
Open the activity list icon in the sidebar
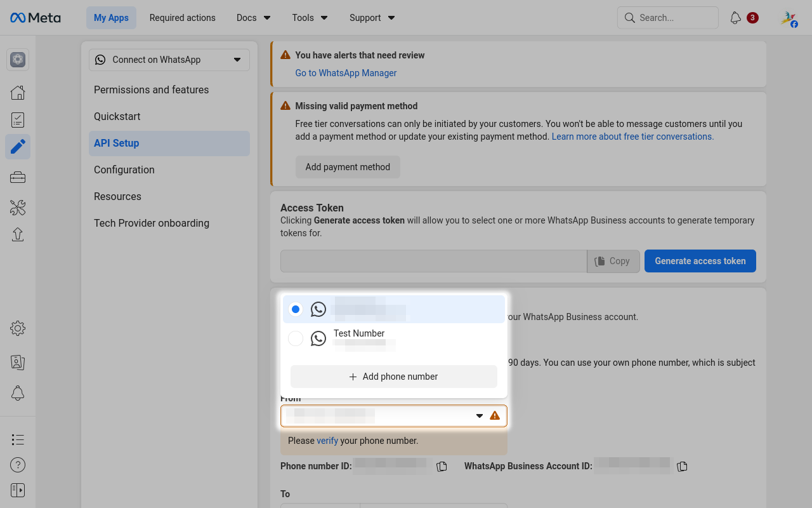pyautogui.click(x=18, y=439)
